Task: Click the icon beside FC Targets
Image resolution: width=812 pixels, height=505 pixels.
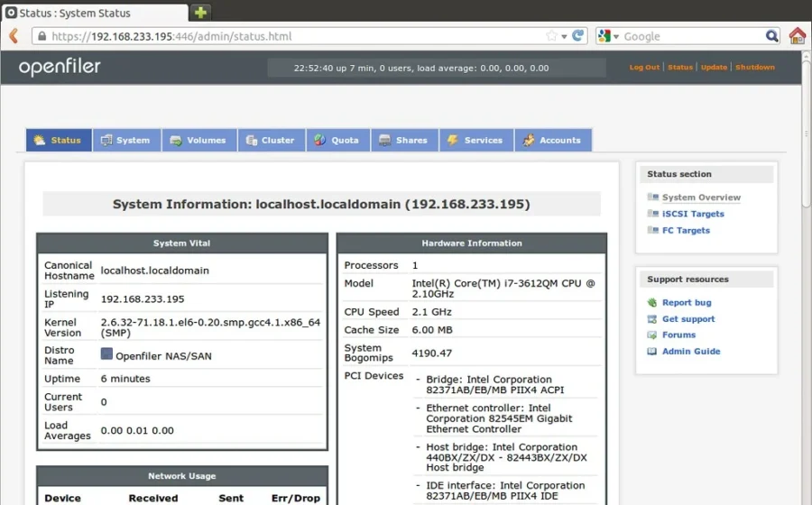Action: [x=652, y=230]
